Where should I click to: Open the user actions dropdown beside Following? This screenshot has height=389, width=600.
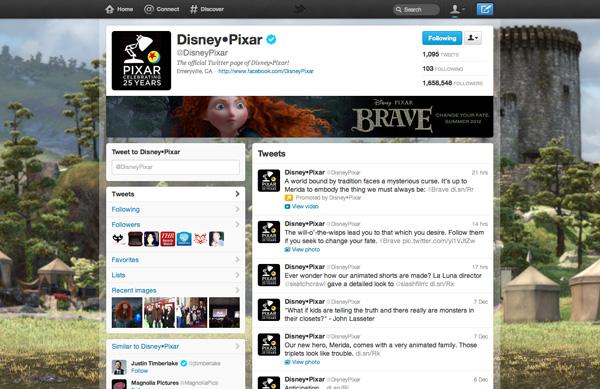pyautogui.click(x=473, y=38)
